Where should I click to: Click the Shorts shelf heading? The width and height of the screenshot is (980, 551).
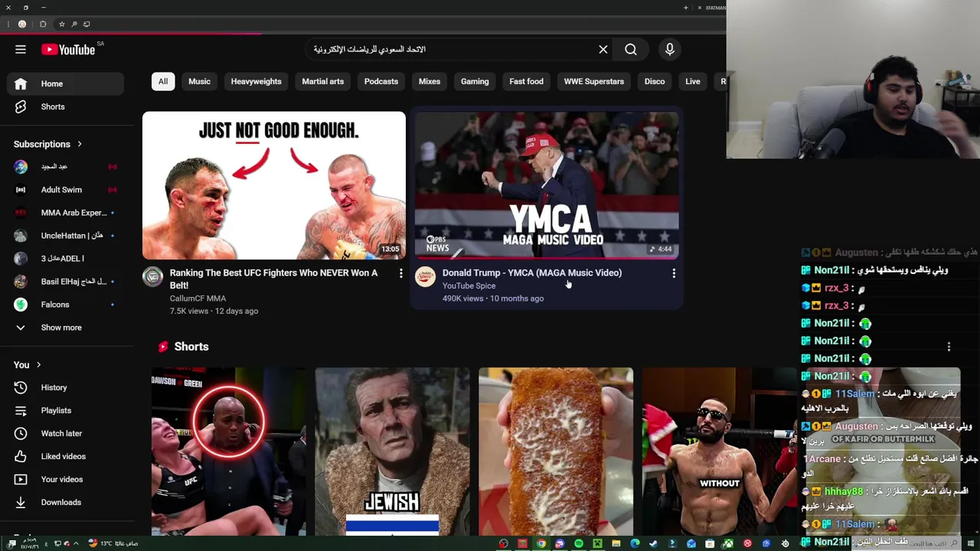tap(191, 347)
